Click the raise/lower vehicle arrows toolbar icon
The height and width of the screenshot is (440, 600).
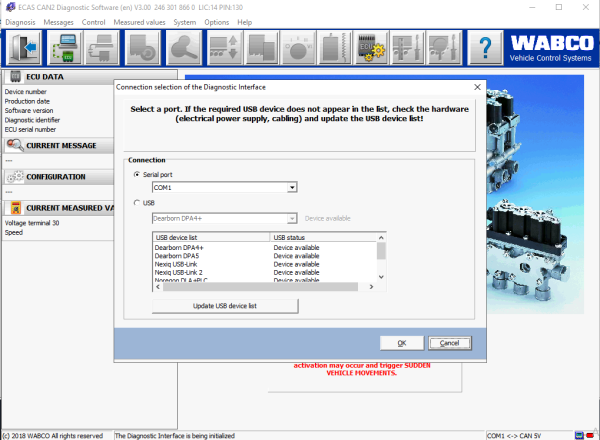point(225,48)
